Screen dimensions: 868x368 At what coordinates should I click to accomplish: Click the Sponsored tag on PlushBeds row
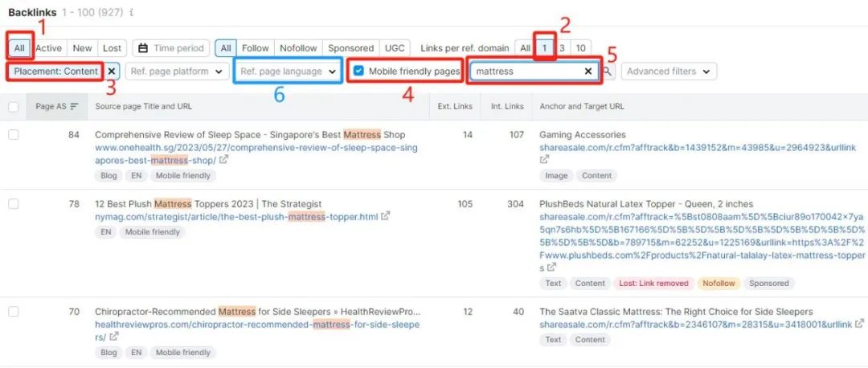point(769,284)
